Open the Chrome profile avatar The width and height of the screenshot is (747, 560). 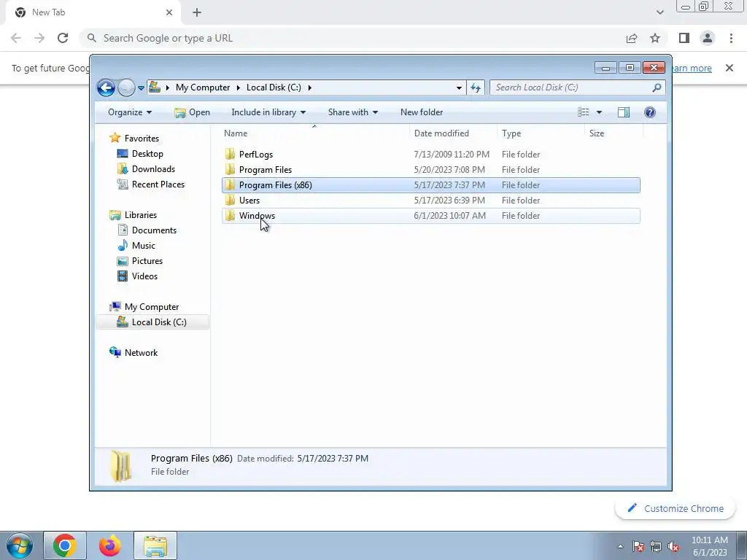pos(708,38)
